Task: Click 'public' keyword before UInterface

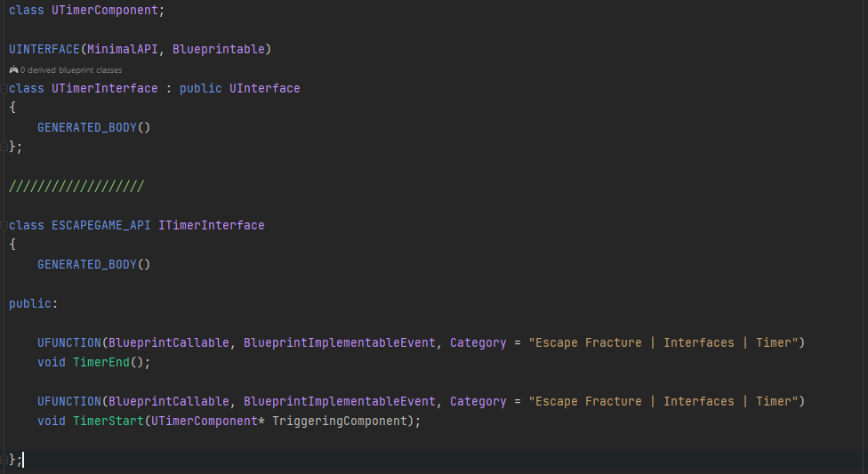Action: (200, 89)
